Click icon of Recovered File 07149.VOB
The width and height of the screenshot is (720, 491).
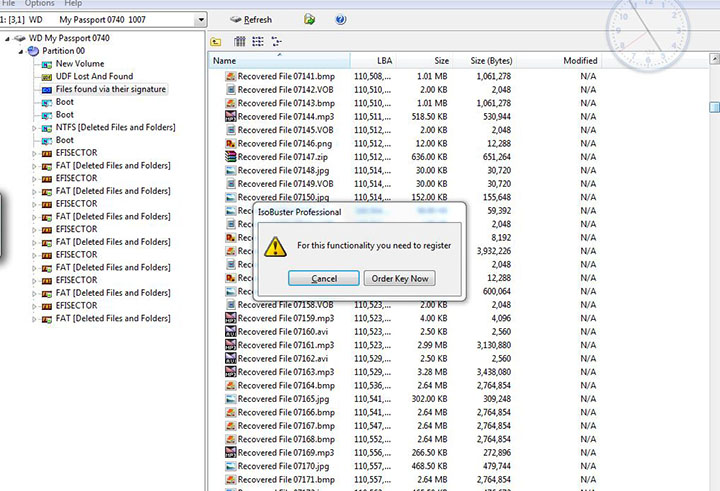231,184
